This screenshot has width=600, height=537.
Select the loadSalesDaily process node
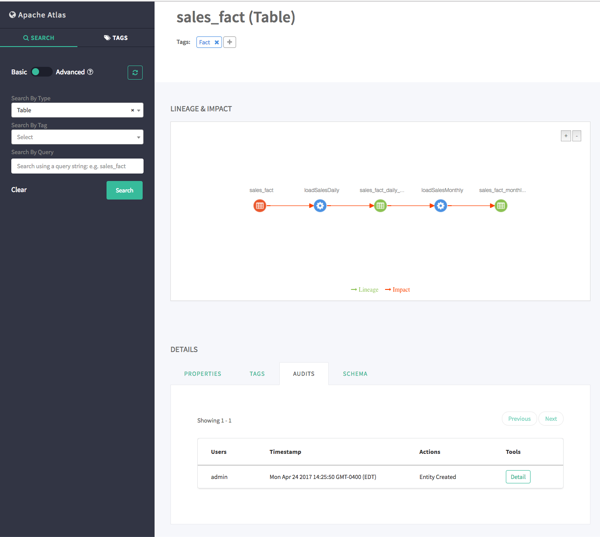click(320, 206)
